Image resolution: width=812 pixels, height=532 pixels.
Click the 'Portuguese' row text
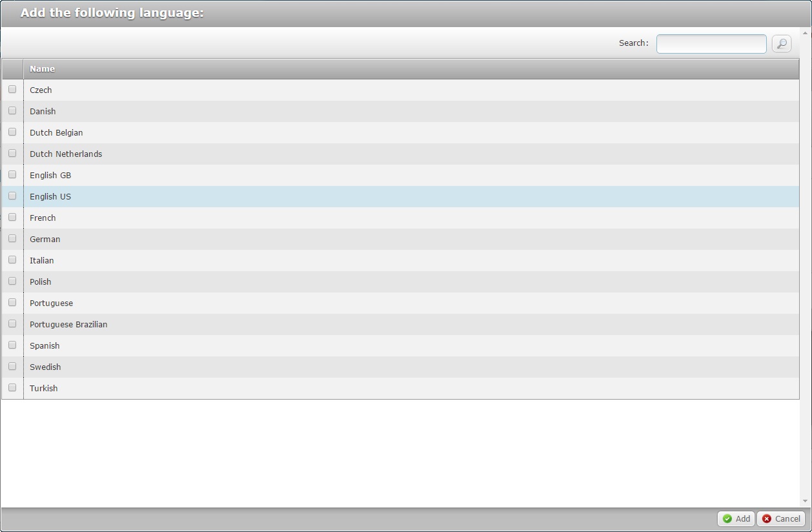click(x=52, y=303)
